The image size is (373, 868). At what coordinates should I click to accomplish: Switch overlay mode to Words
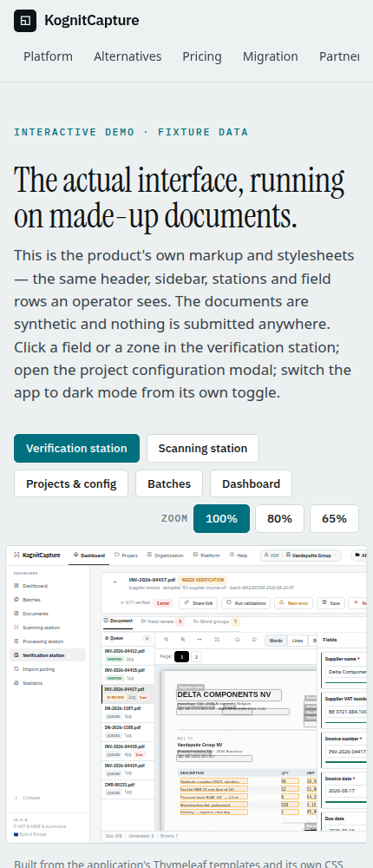pyautogui.click(x=276, y=641)
